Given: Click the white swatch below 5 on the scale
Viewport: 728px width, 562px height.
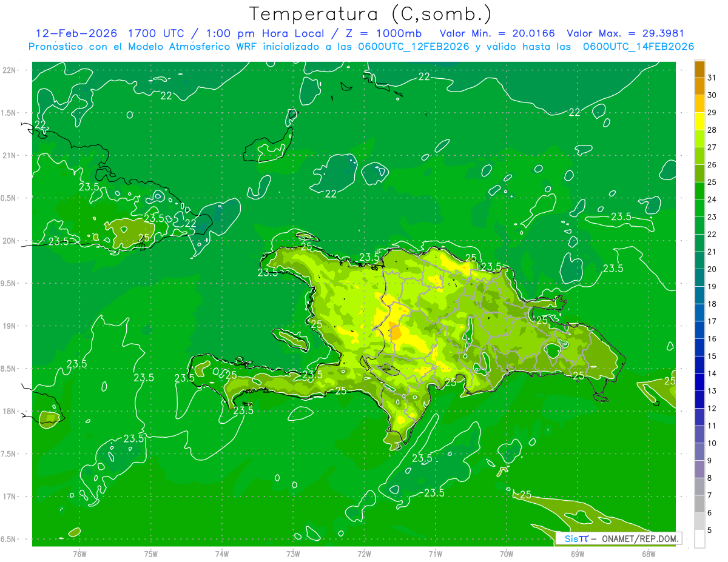Looking at the screenshot, I should point(699,539).
